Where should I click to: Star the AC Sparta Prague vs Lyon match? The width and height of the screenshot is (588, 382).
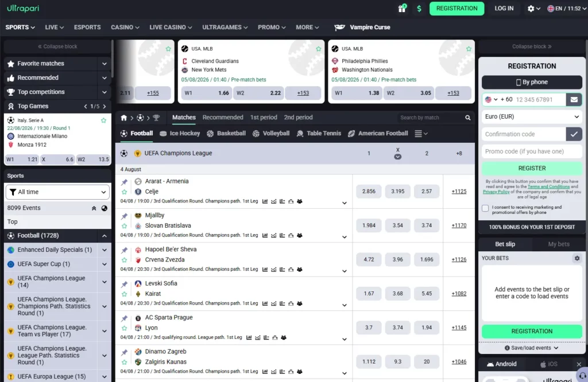pyautogui.click(x=124, y=328)
